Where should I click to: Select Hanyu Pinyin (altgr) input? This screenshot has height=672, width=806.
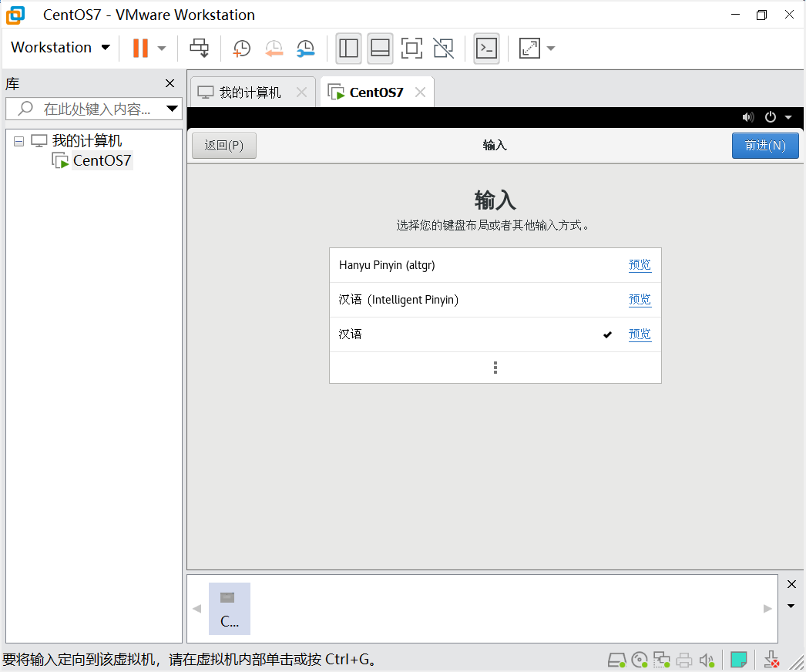coord(495,265)
